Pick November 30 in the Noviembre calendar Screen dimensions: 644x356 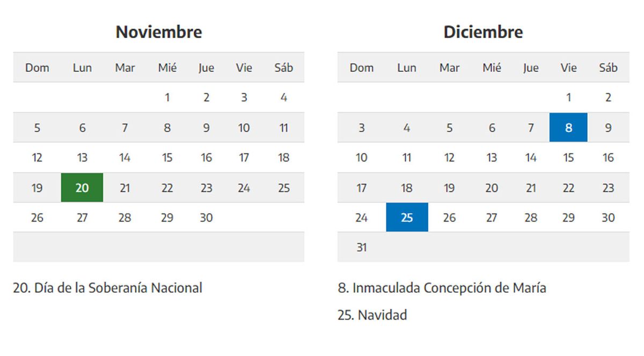[x=206, y=218]
